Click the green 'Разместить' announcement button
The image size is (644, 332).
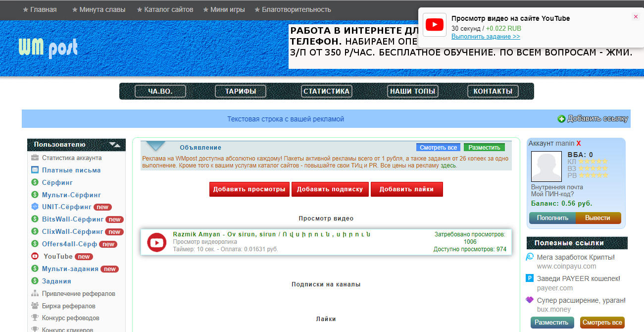[485, 148]
